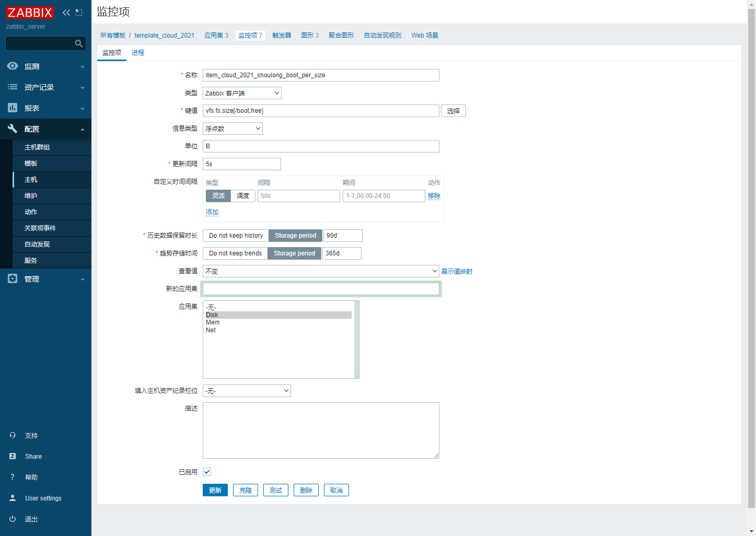Select Do not keep history option
The image size is (756, 536).
[236, 236]
